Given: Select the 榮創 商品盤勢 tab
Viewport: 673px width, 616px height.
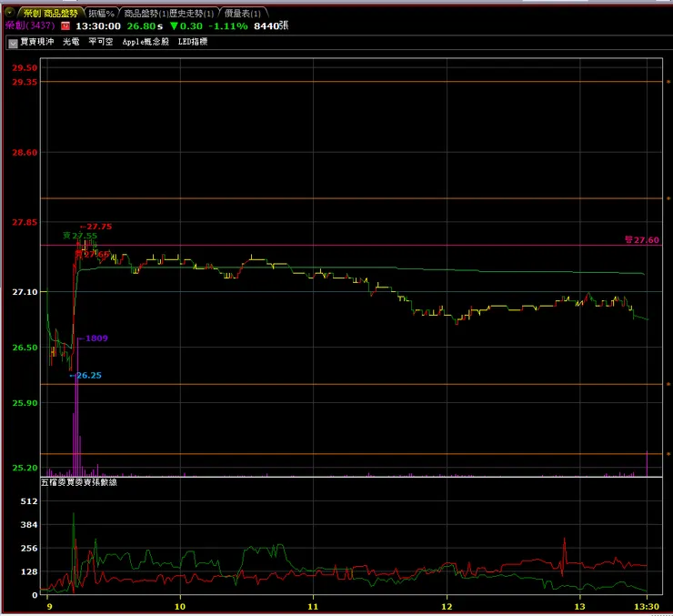Looking at the screenshot, I should coord(51,14).
